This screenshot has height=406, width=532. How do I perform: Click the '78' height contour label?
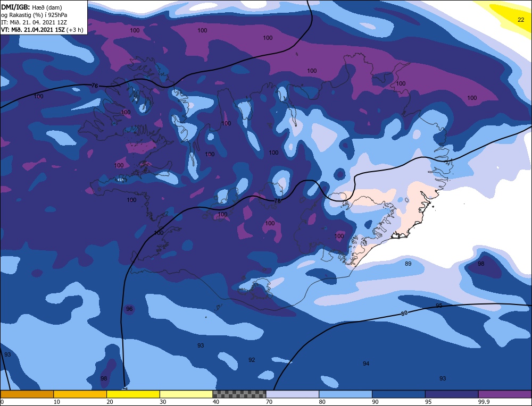pos(277,201)
